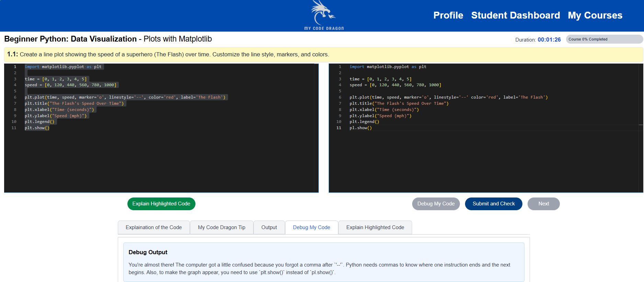Image resolution: width=644 pixels, height=282 pixels.
Task: Click the course completion progress bar
Action: click(604, 39)
